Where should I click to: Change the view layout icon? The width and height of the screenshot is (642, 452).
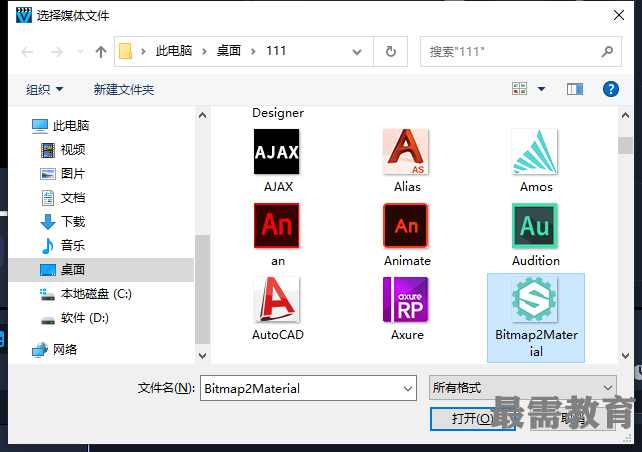pos(520,88)
